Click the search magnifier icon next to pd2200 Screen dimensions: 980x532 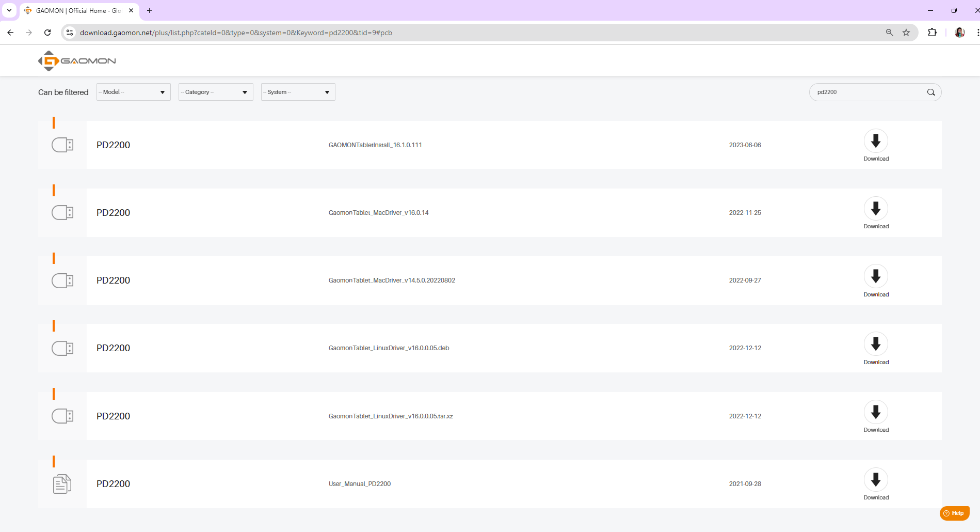931,92
